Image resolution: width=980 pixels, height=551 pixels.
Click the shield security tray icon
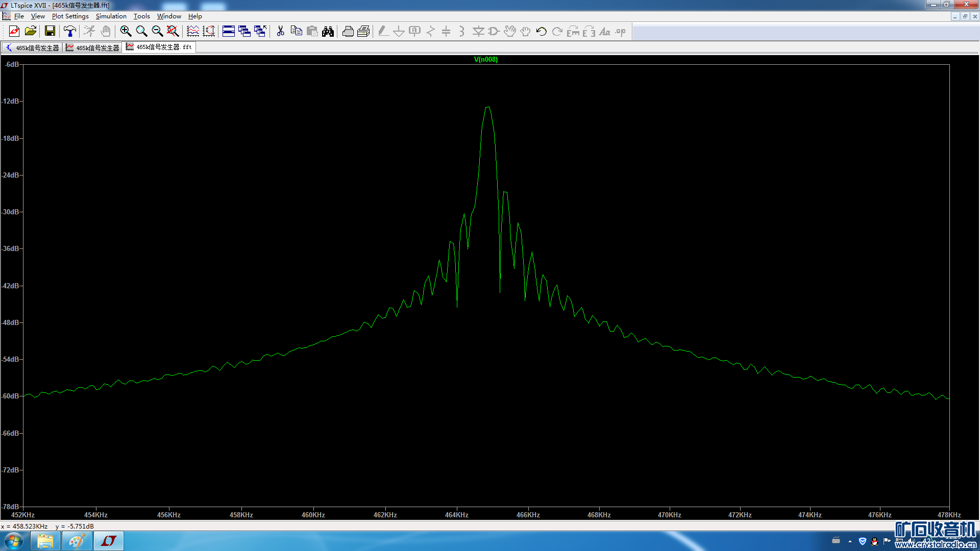(x=863, y=541)
